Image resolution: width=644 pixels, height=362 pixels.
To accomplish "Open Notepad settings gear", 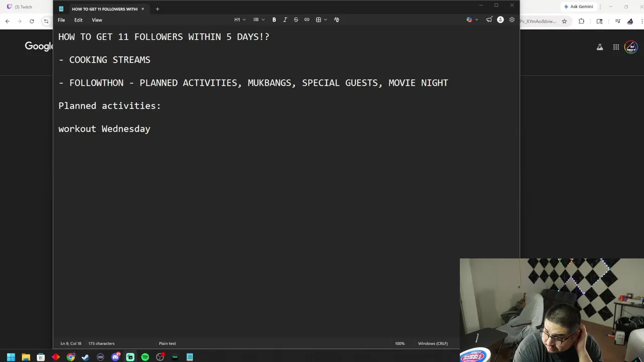I will [x=512, y=20].
